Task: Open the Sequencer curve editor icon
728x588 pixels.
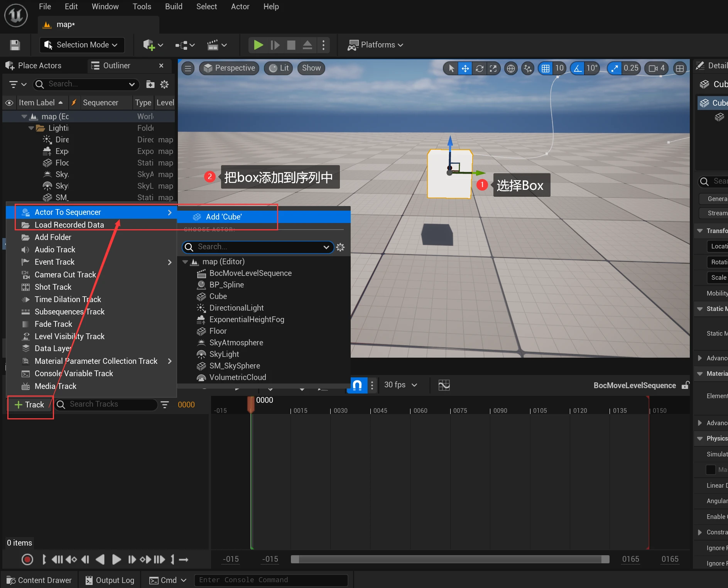Action: pyautogui.click(x=444, y=385)
